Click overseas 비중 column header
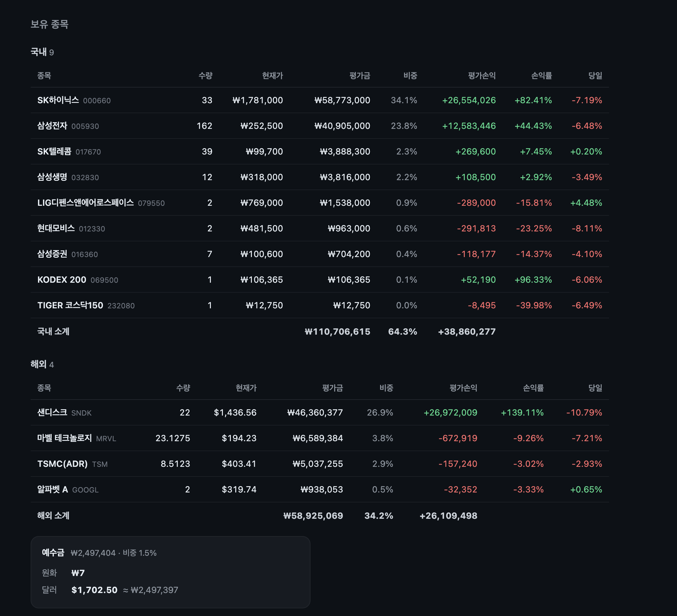Viewport: 677px width, 616px height. tap(386, 388)
